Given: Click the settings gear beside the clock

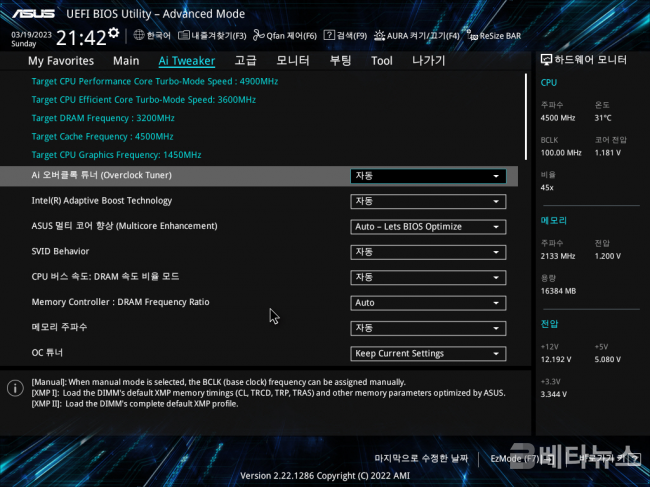Looking at the screenshot, I should point(114,33).
